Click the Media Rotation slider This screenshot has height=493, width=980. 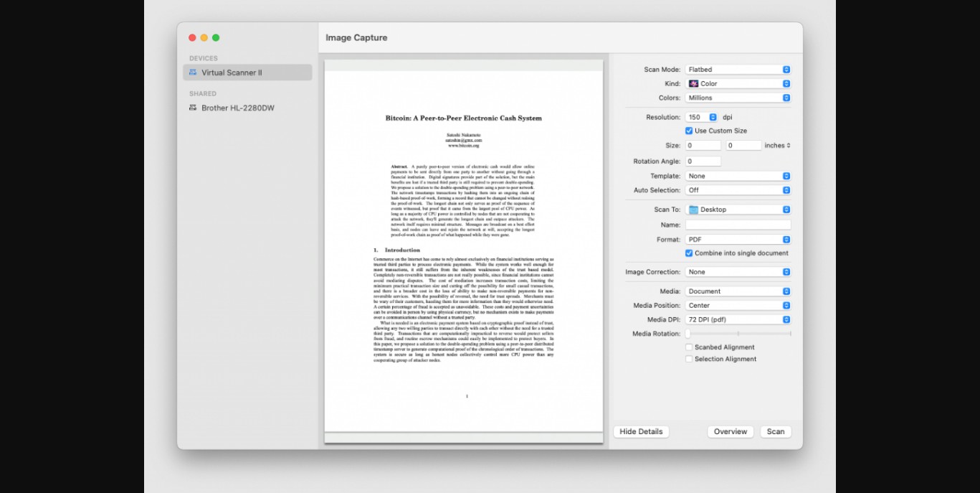738,334
